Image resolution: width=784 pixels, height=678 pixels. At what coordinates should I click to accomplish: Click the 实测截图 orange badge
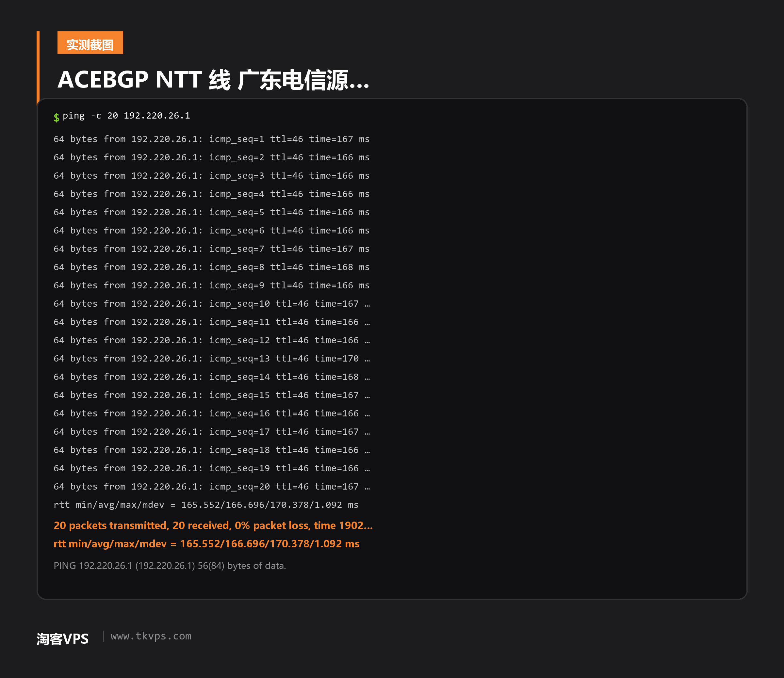pyautogui.click(x=90, y=43)
